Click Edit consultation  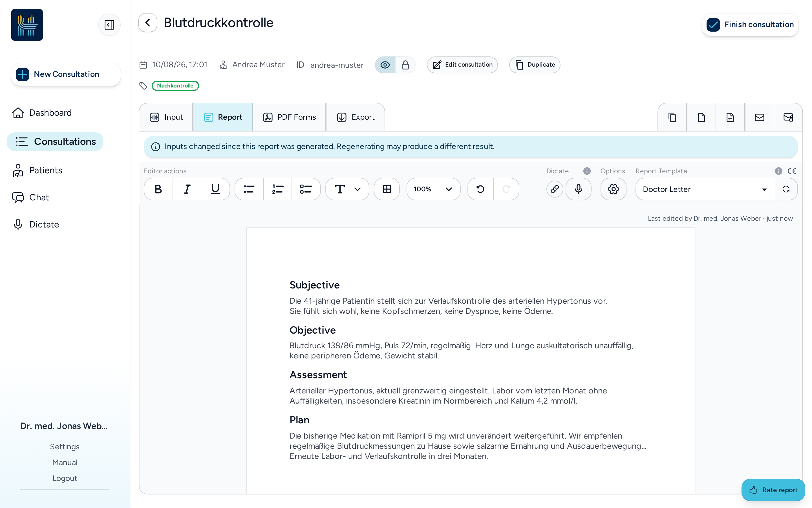click(x=462, y=65)
